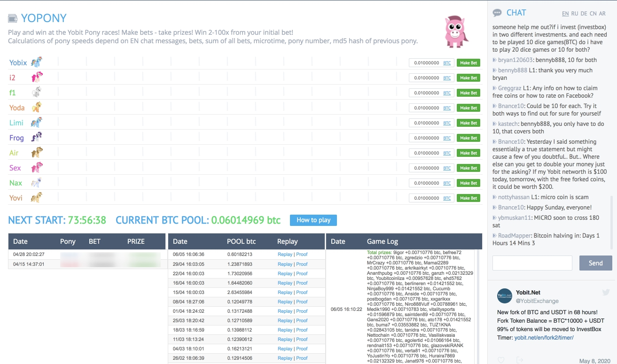Viewport: 617px width, 364px height.
Task: Open Proof for 29/04 16:03:05 race
Action: pos(302,264)
